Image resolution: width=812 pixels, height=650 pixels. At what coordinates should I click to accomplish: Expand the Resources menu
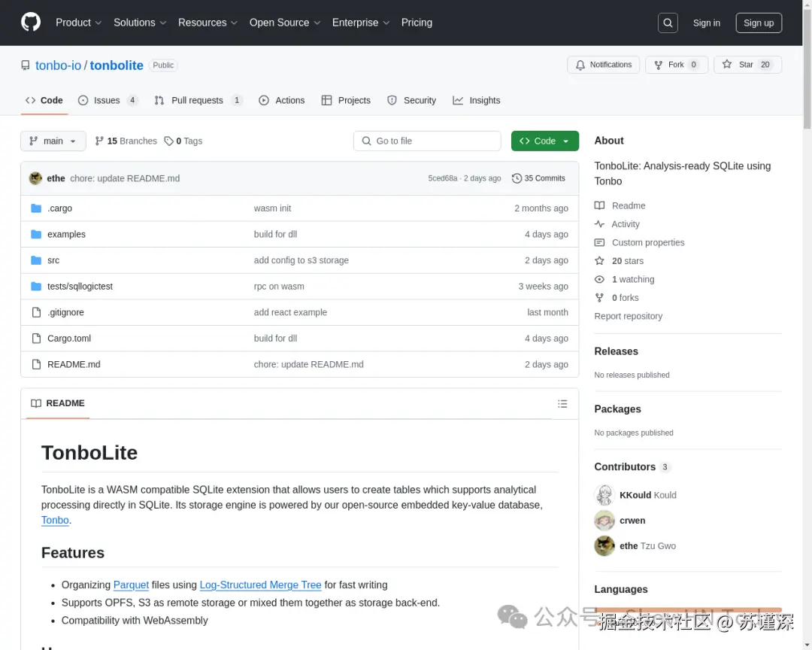[x=208, y=23]
